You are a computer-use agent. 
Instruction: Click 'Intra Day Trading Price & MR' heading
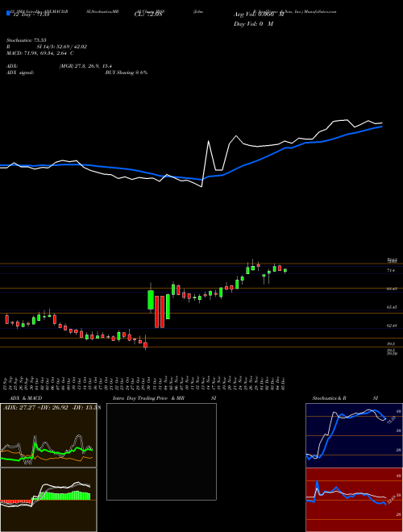coord(148,398)
